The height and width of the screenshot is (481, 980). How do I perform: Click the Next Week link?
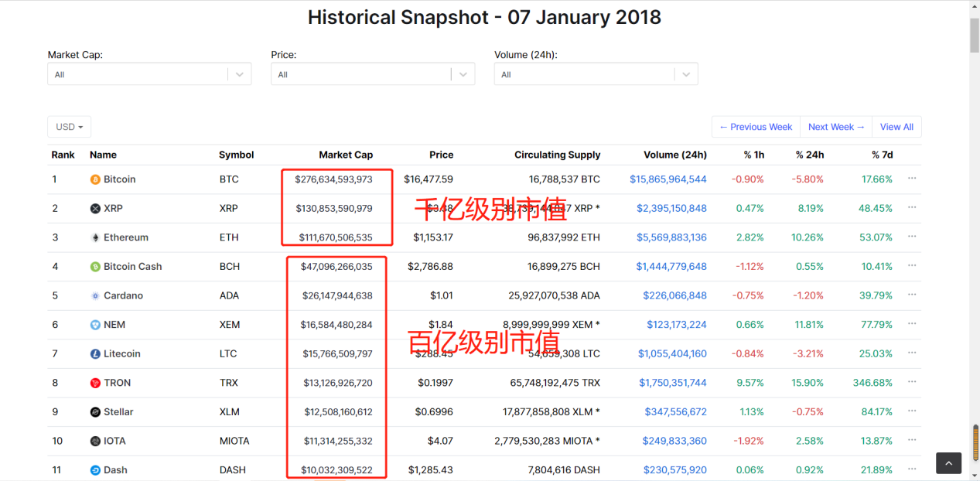point(835,126)
